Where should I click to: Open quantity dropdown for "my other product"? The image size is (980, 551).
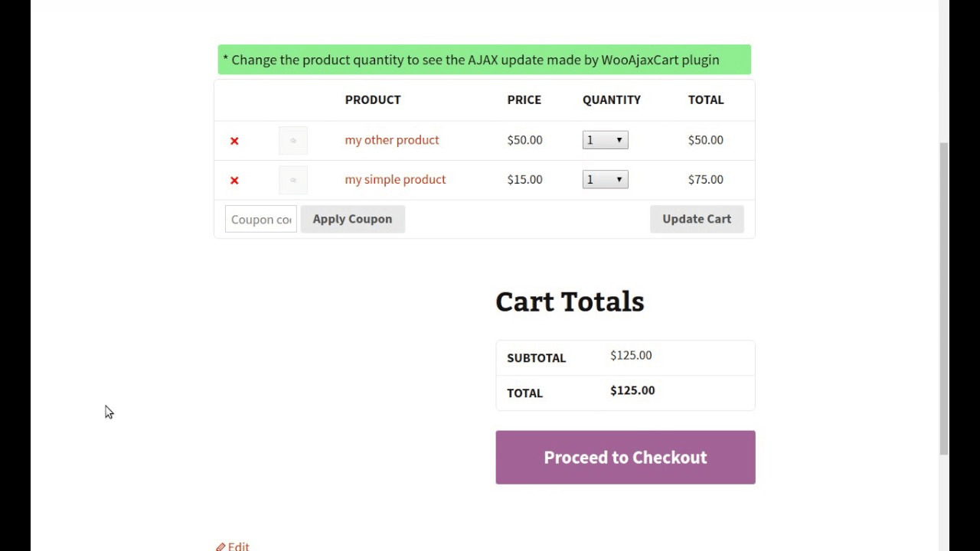[x=605, y=139]
